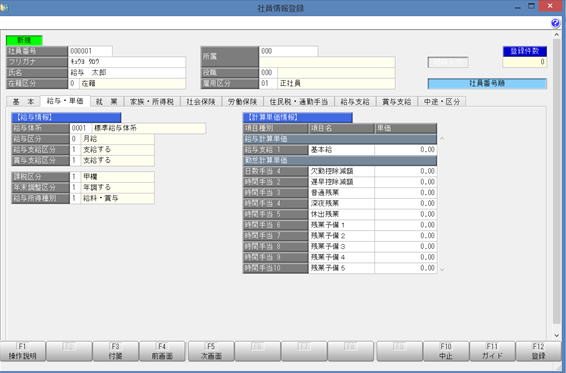Click the 給与区分 code field

coord(75,139)
